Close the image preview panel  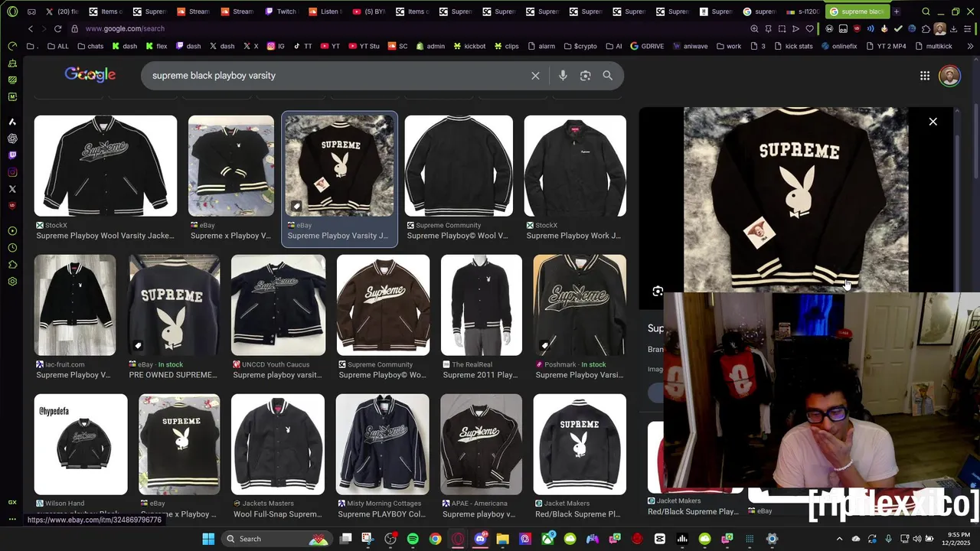click(933, 122)
